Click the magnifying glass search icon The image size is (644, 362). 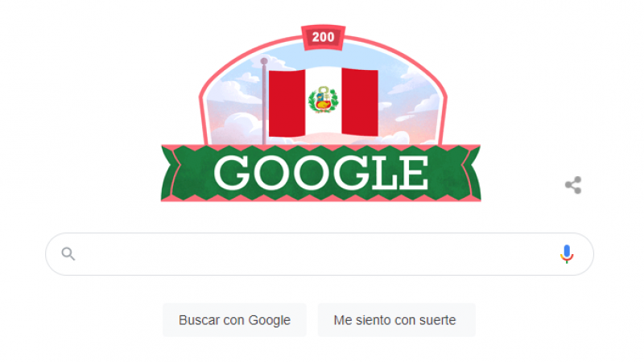coord(68,254)
